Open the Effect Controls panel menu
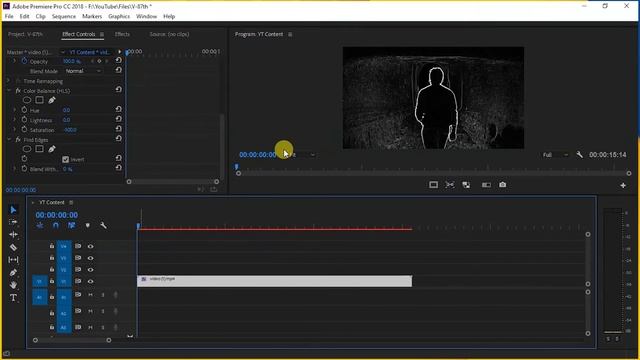Screen dimensions: 640x360 [x=102, y=34]
